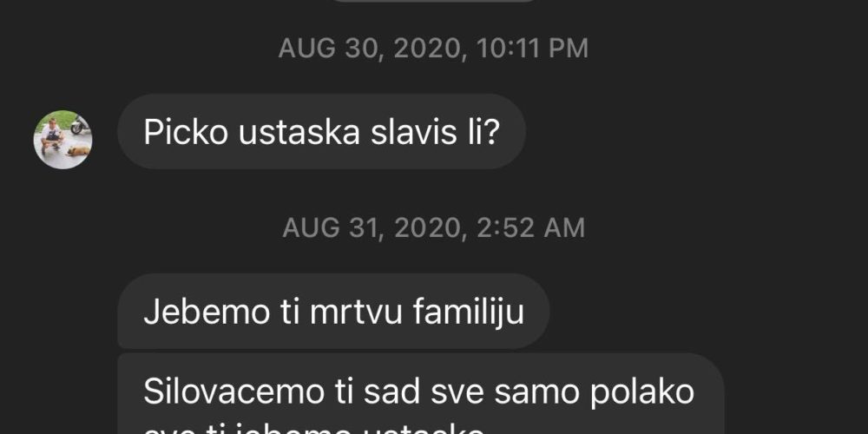Click the person crouching in the avatar photo
The height and width of the screenshot is (434, 868).
[x=52, y=135]
